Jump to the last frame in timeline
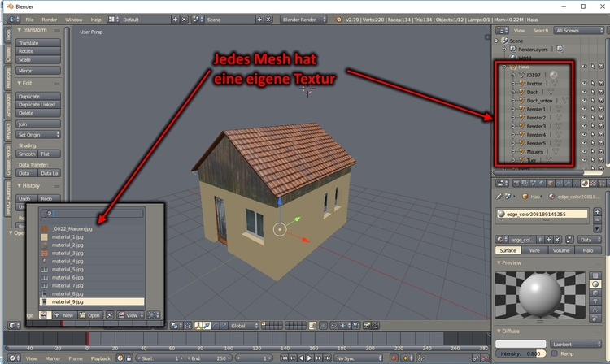This screenshot has width=610, height=364. coord(327,358)
